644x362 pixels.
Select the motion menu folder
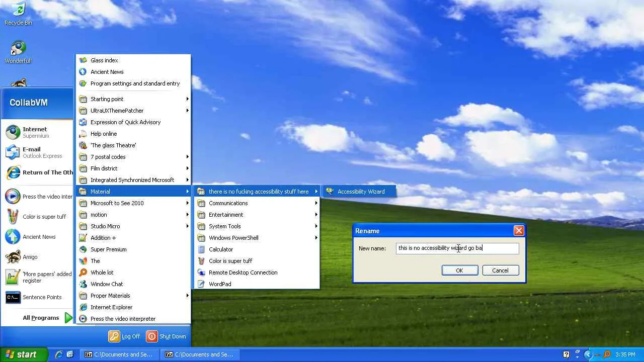click(133, 215)
